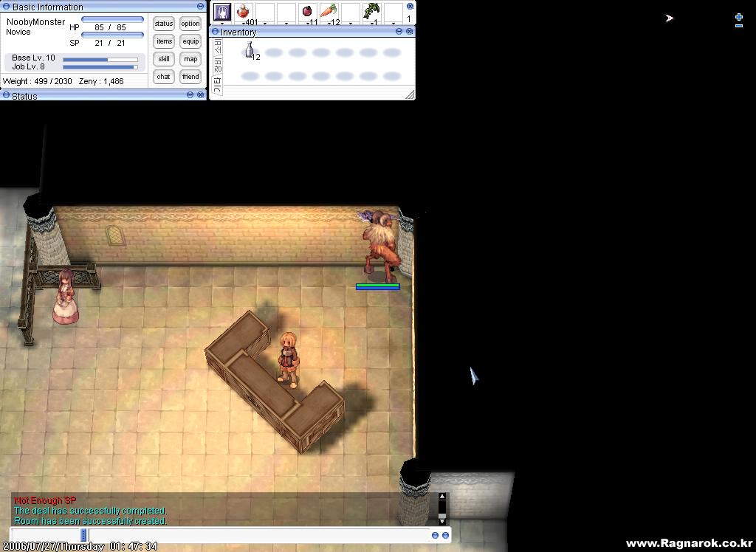Click the round icon beside Status title
The width and height of the screenshot is (756, 552).
(x=6, y=95)
